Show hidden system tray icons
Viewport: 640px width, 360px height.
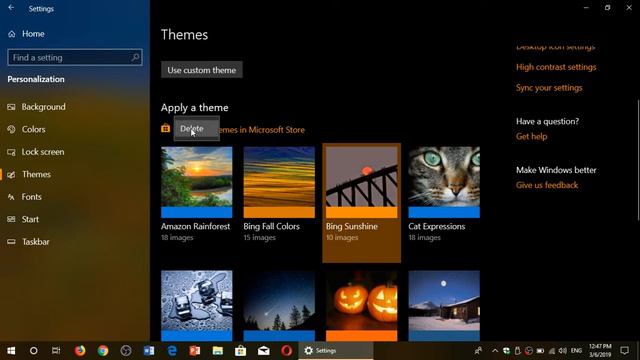(495, 351)
